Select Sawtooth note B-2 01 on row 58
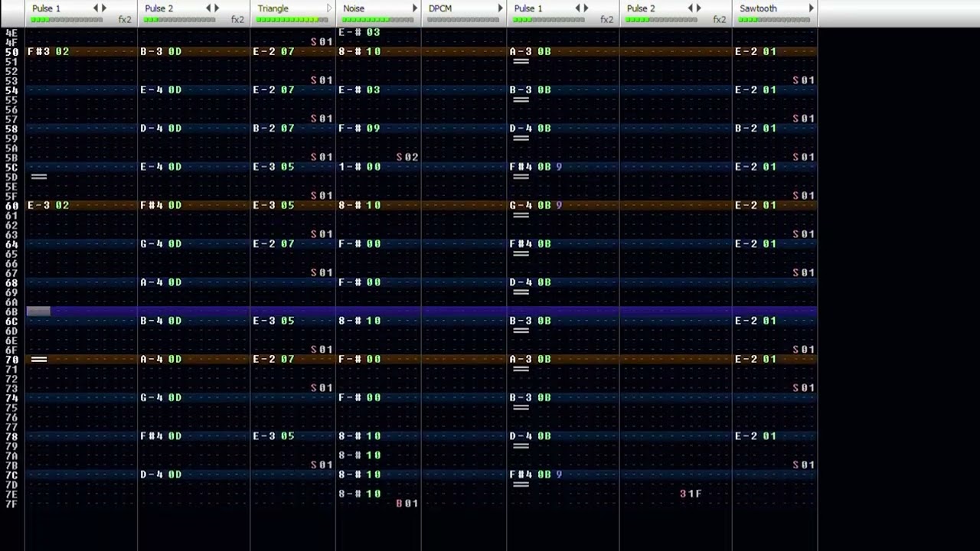The width and height of the screenshot is (980, 551). 756,128
